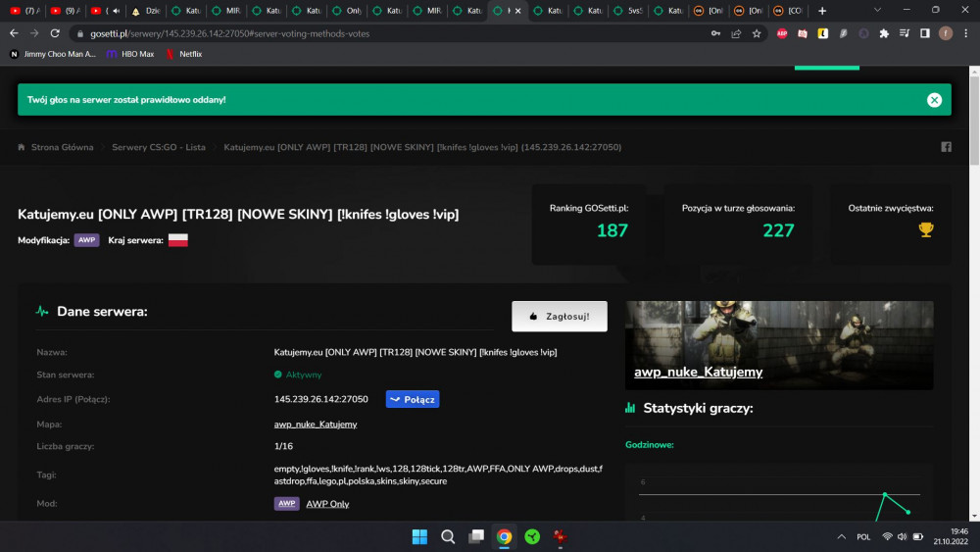Switch to the first YouTube (7) tab
Screen dimensions: 980x552
[x=25, y=11]
